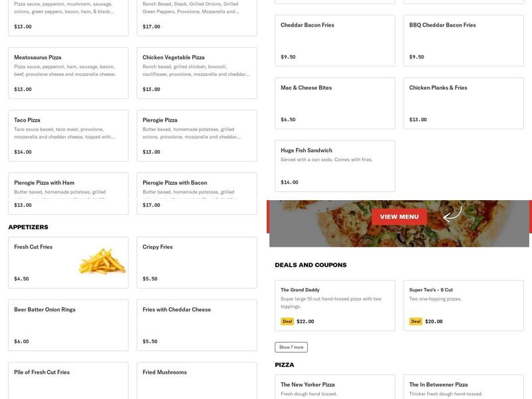Click the red VIEW MENU button

(x=399, y=217)
